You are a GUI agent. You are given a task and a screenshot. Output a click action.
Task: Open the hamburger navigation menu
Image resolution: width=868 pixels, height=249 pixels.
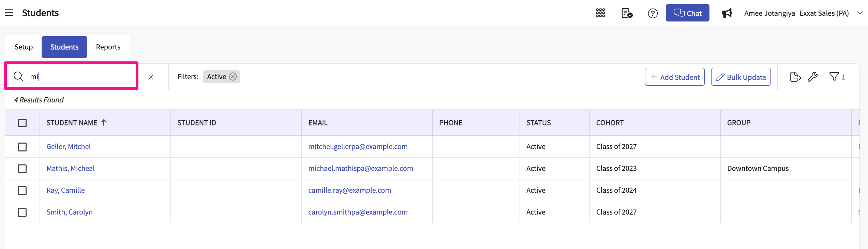pos(9,13)
